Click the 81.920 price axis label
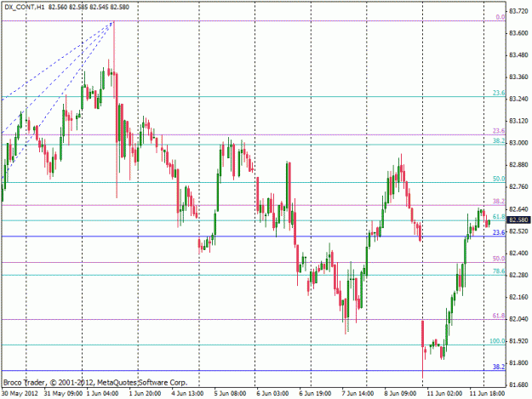Screen dimensions: 532x399 [518, 341]
